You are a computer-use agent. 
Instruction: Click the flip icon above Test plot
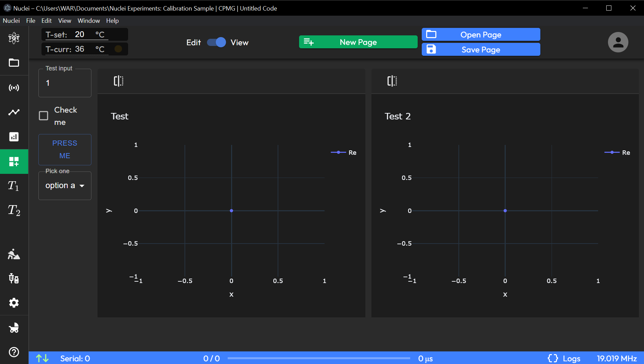point(119,81)
